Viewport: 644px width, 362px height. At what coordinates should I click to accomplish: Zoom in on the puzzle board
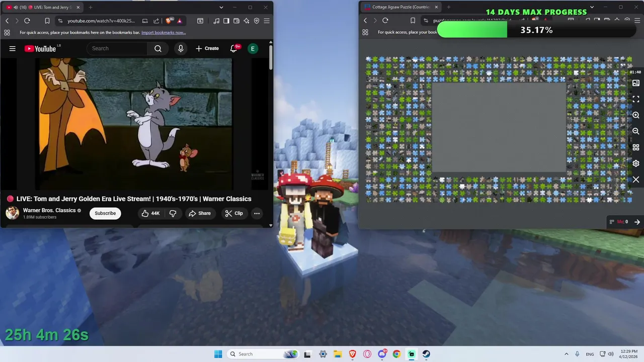coord(636,115)
